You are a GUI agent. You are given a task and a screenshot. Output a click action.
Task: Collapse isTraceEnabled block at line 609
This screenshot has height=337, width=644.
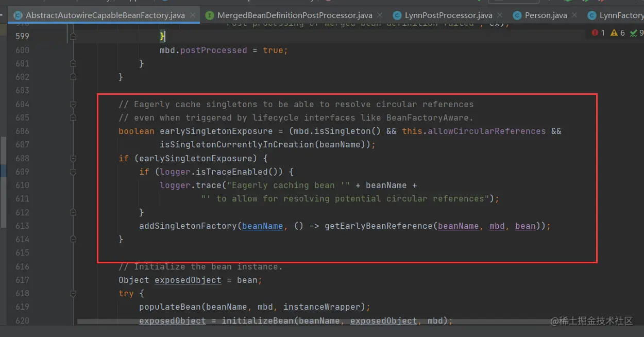point(73,172)
